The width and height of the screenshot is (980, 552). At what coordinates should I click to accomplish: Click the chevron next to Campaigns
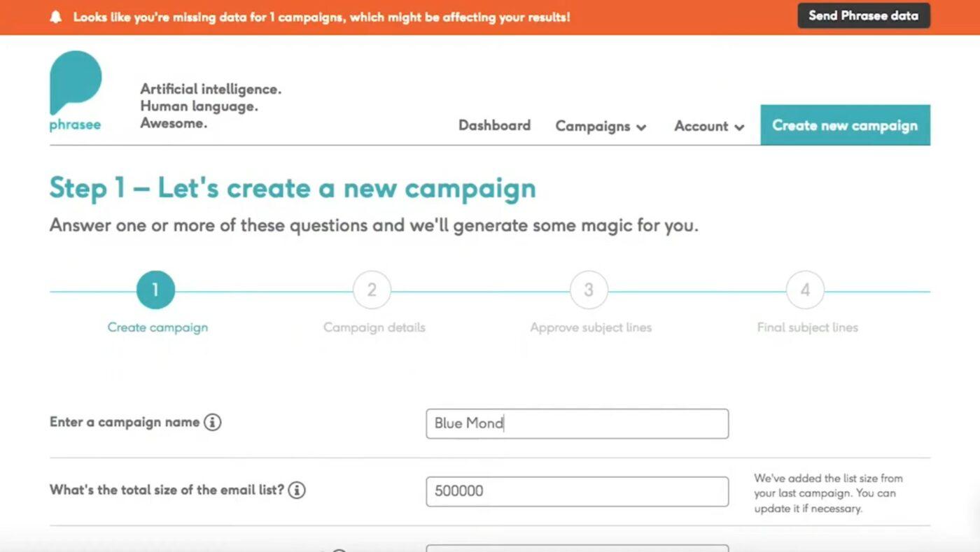pyautogui.click(x=641, y=127)
